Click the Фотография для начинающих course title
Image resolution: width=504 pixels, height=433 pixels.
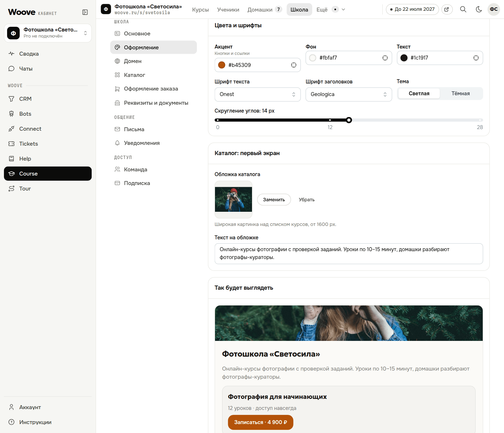click(x=277, y=397)
